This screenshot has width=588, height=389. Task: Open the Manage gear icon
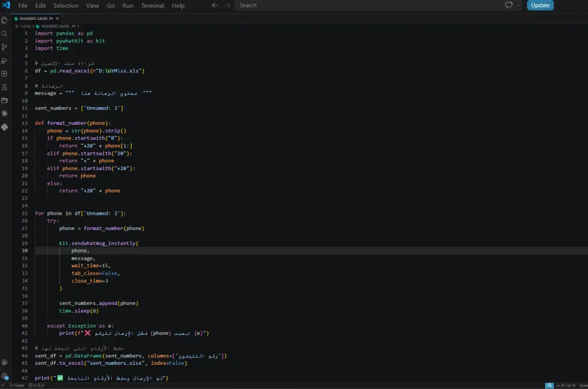pos(5,376)
